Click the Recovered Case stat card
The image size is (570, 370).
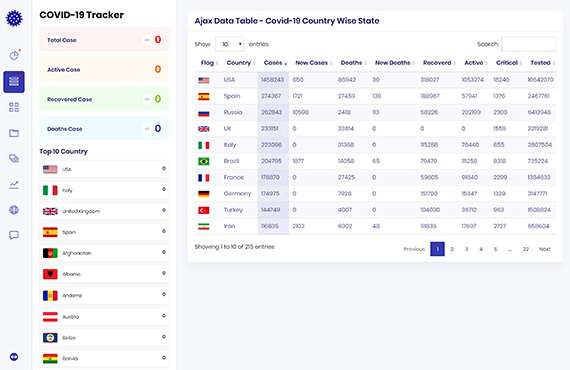pos(104,99)
